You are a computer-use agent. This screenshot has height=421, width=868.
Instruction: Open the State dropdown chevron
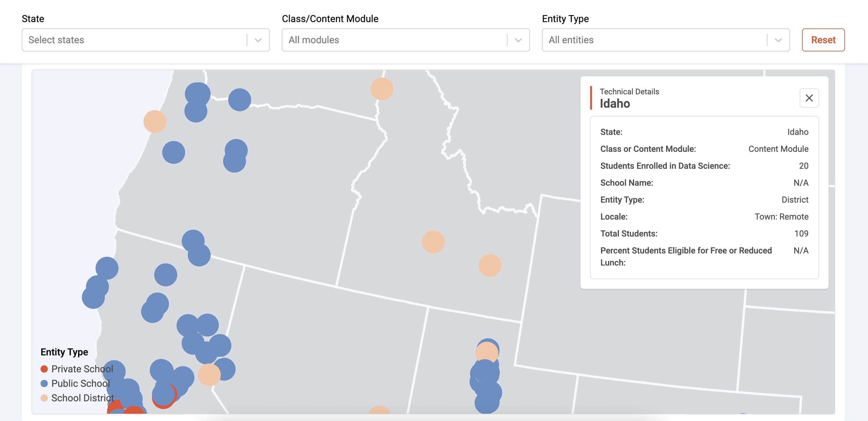click(258, 40)
